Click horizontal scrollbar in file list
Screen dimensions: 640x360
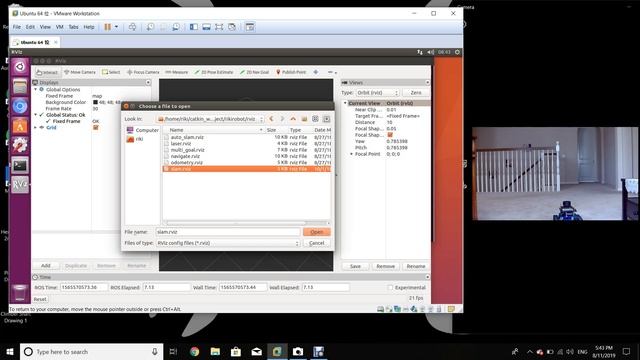[x=236, y=223]
